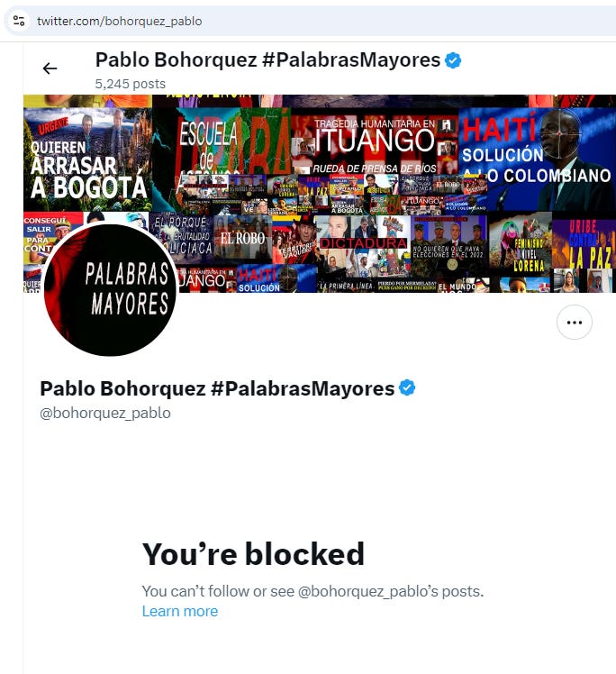Click the El Robo thumbnail in banner
This screenshot has height=674, width=616.
(242, 239)
